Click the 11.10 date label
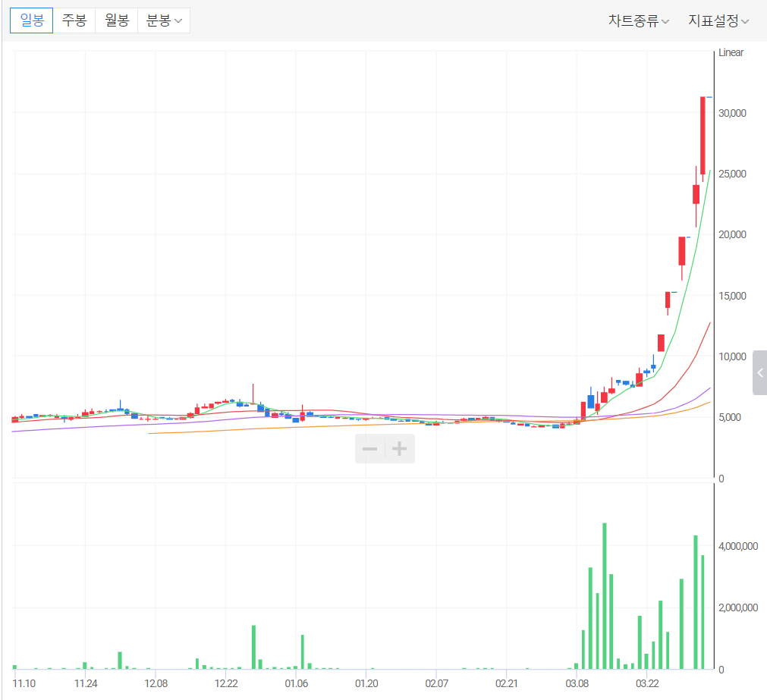The height and width of the screenshot is (700, 767). click(24, 683)
